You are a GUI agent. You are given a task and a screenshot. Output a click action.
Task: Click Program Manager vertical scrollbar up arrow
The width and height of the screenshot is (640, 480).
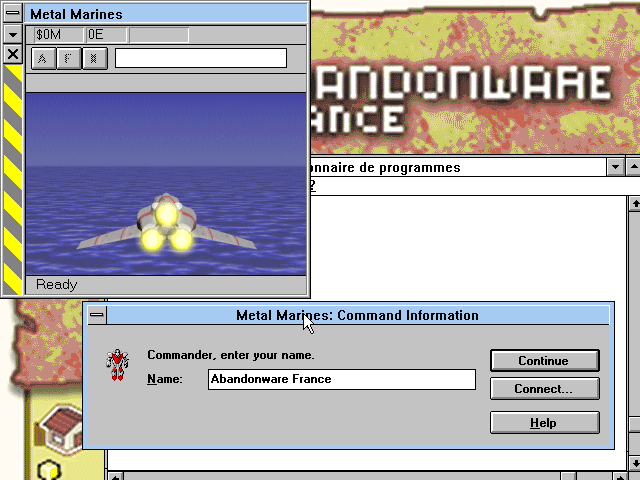(x=634, y=204)
